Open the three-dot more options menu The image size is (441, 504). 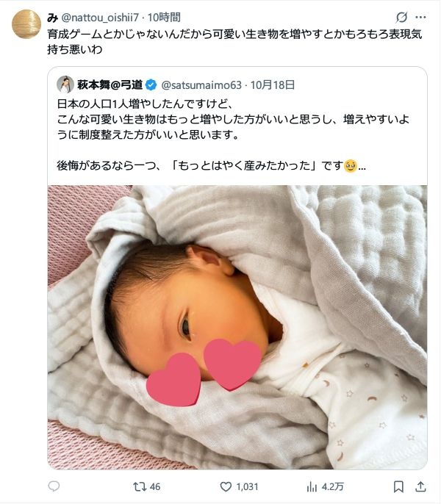coord(420,17)
